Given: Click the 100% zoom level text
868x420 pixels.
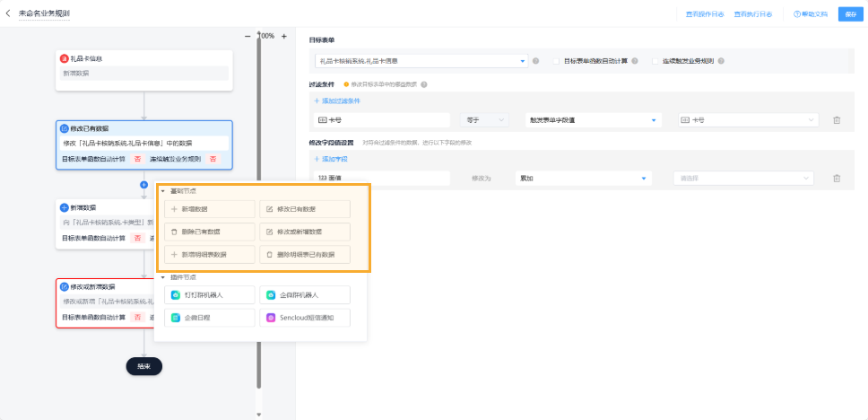Looking at the screenshot, I should pyautogui.click(x=267, y=36).
